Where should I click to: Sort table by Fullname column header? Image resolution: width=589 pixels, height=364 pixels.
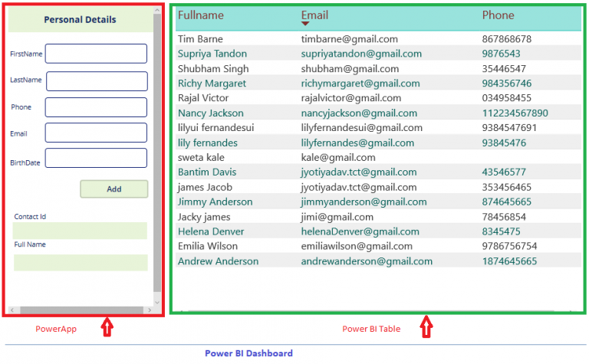point(201,15)
